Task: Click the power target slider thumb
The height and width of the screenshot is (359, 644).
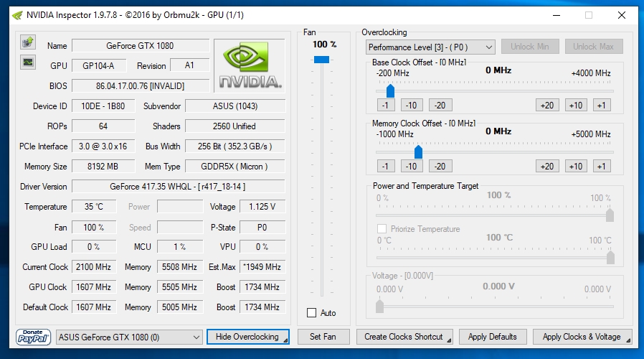Action: tap(610, 215)
